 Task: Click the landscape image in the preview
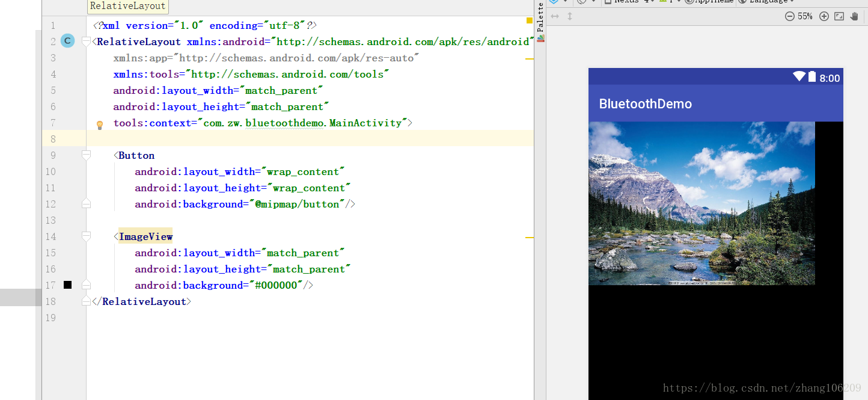point(701,203)
